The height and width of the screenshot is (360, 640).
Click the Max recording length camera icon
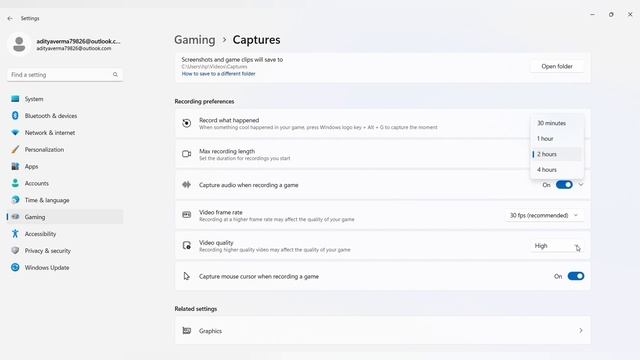coord(187,154)
